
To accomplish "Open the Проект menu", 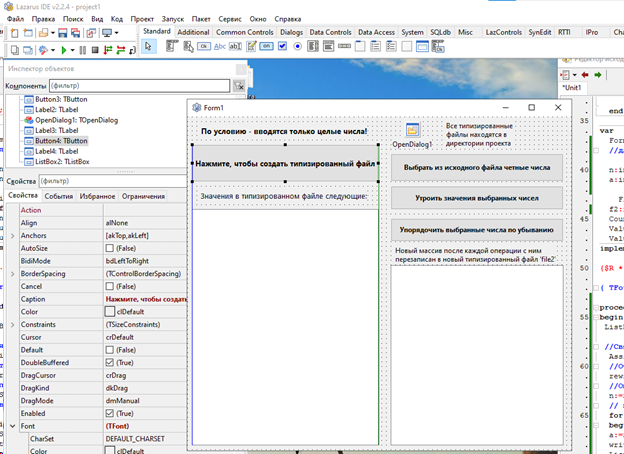I will [142, 19].
